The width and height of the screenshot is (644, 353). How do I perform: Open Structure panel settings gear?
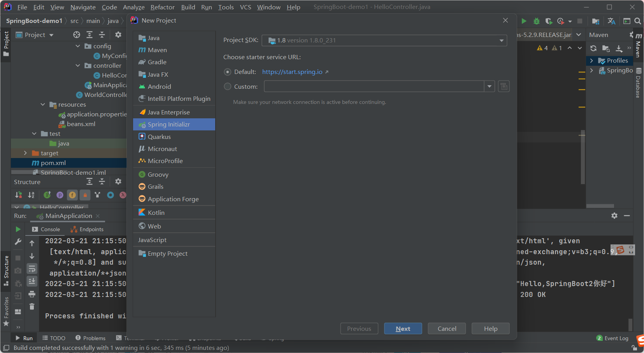118,181
